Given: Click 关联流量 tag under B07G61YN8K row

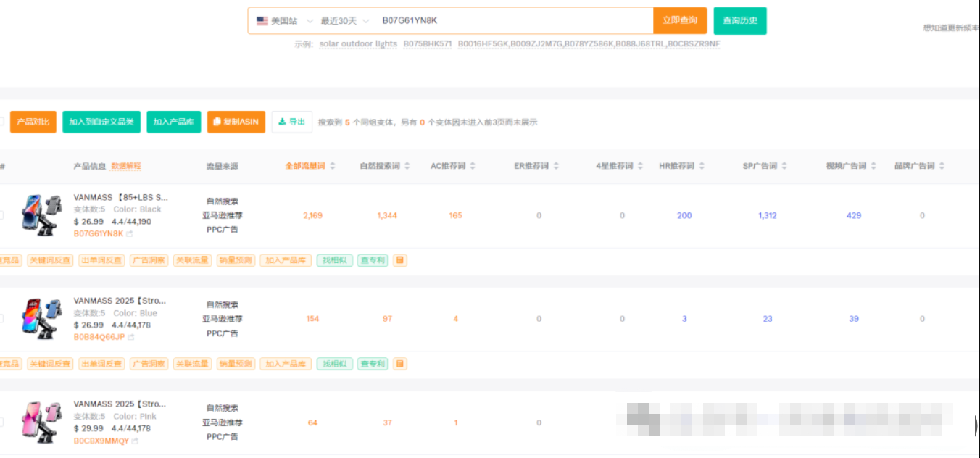Looking at the screenshot, I should click(192, 260).
